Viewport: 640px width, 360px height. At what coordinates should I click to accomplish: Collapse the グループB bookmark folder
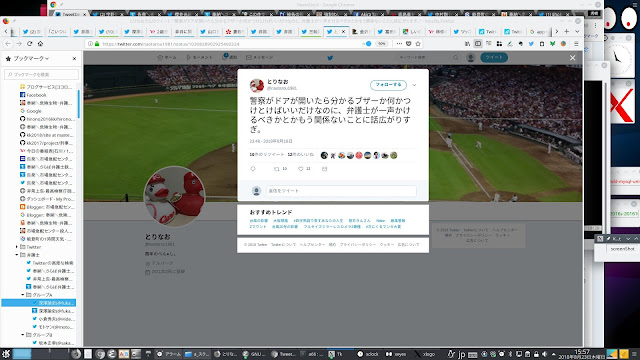[x=23, y=335]
